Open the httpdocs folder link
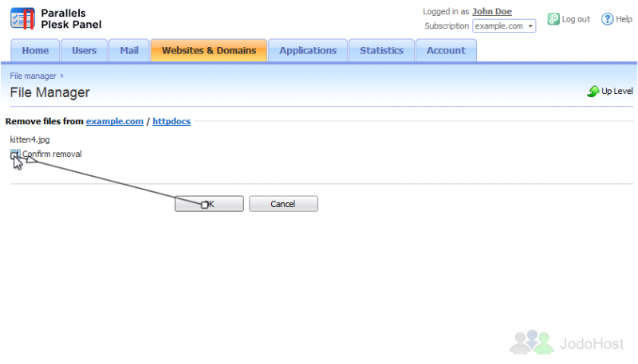The image size is (638, 364). [x=171, y=121]
